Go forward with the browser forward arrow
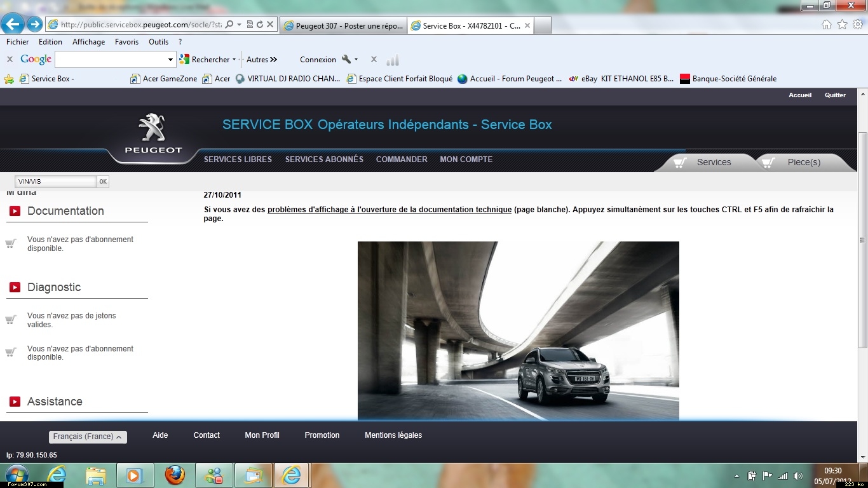The image size is (868, 488). click(35, 24)
